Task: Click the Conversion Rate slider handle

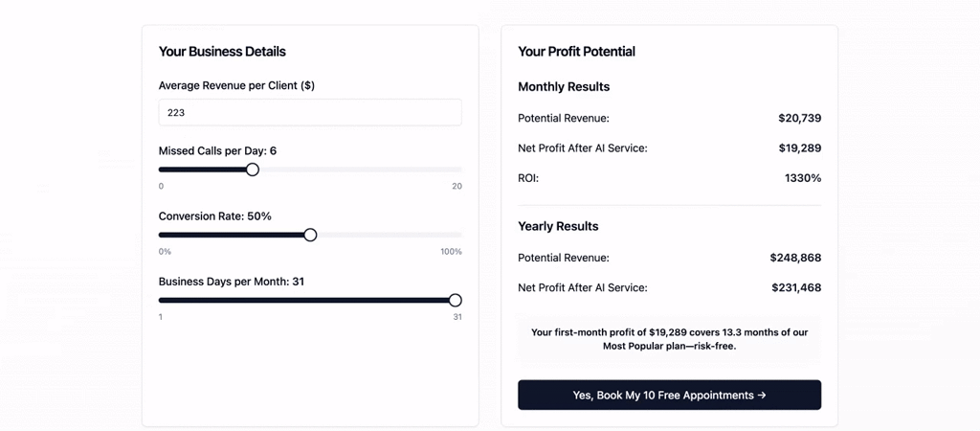Action: (310, 235)
